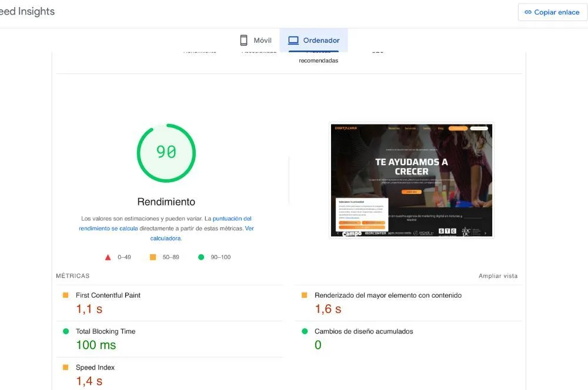
Task: Click the orange square beside First Contentful Paint
Action: 66,295
